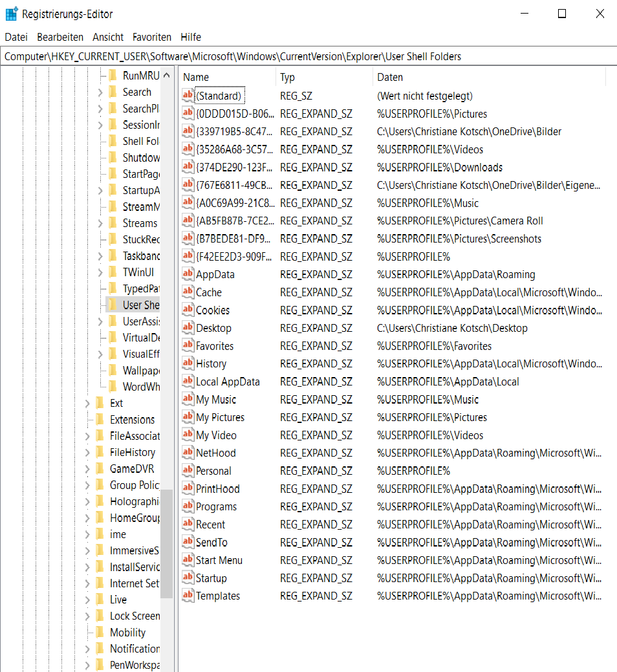Select icon of {374DE290-123F... value
Screen dimensions: 617x672
(x=188, y=167)
